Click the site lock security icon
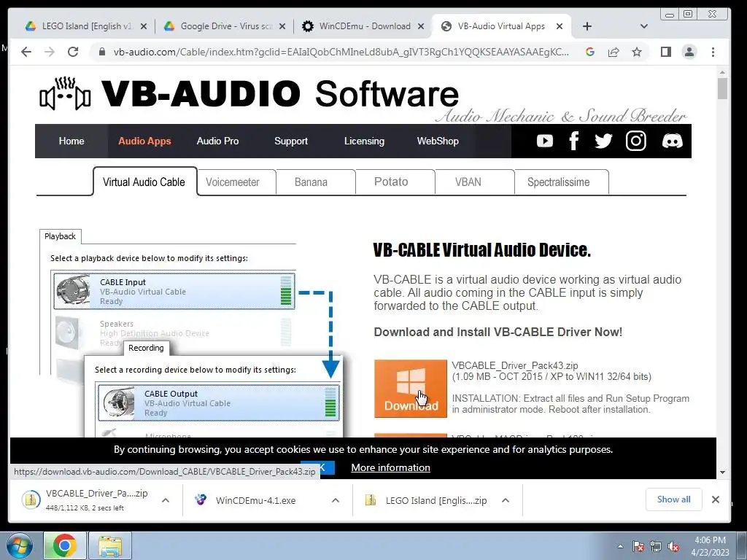 [101, 52]
